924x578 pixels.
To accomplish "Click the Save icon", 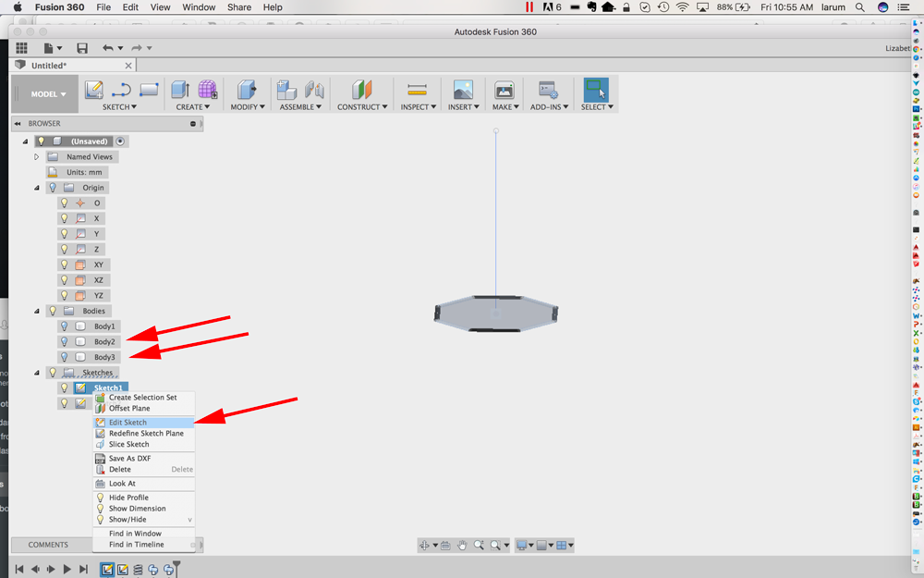I will (82, 48).
